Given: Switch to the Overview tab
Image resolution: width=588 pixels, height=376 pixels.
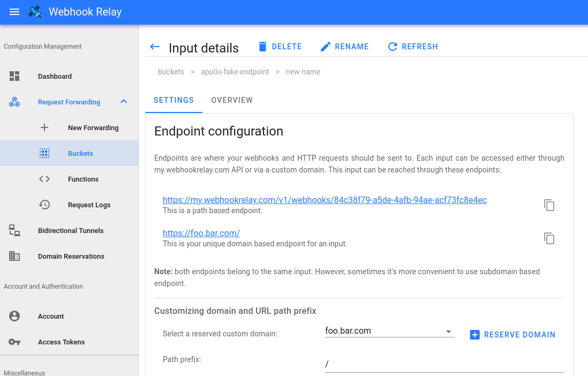Looking at the screenshot, I should pos(232,100).
